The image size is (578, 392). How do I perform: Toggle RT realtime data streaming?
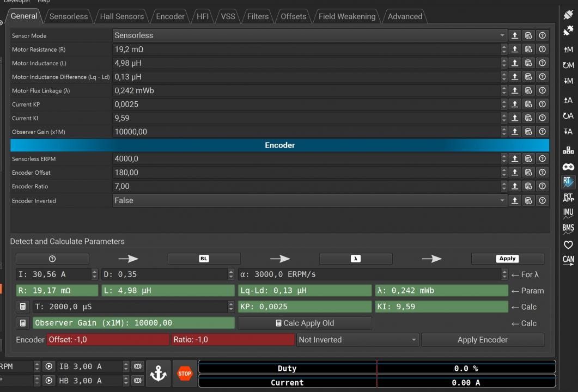click(x=568, y=181)
